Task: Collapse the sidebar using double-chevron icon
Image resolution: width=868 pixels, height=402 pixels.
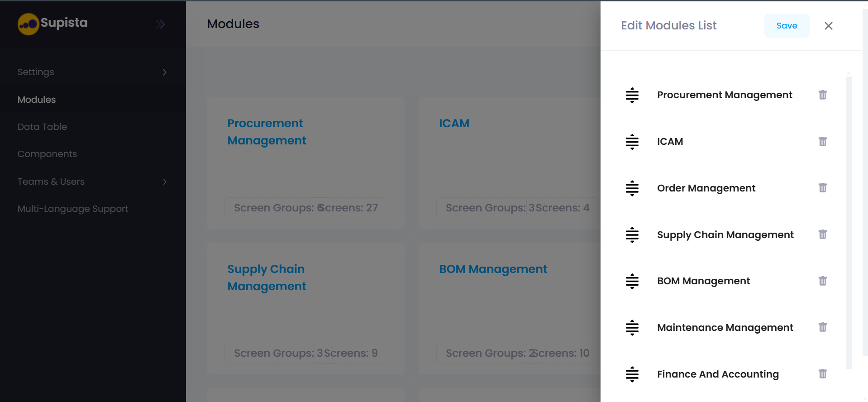Action: pos(160,24)
